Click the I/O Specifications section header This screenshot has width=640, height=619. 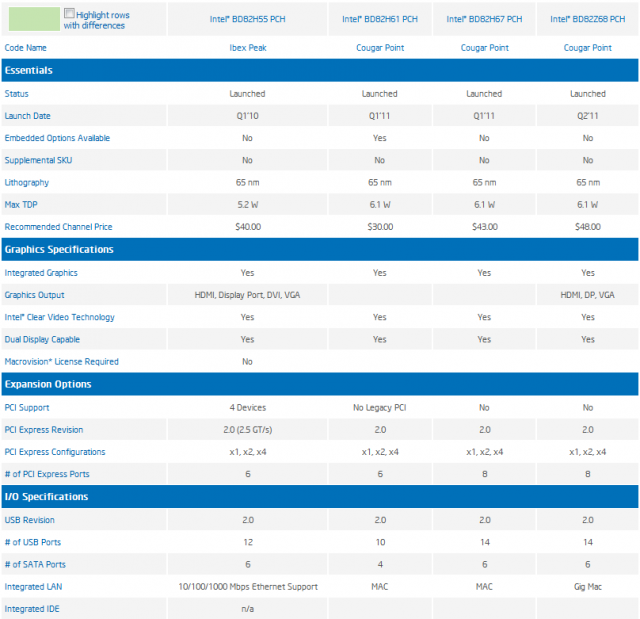pos(320,497)
